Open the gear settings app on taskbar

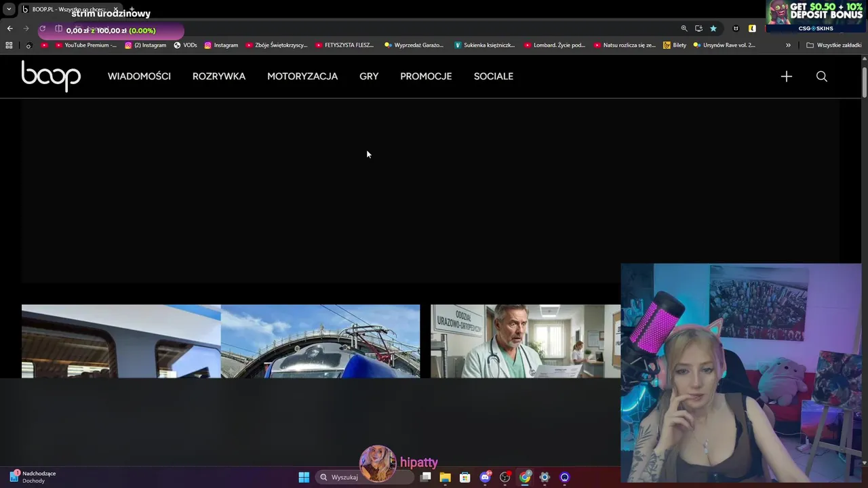pyautogui.click(x=545, y=477)
